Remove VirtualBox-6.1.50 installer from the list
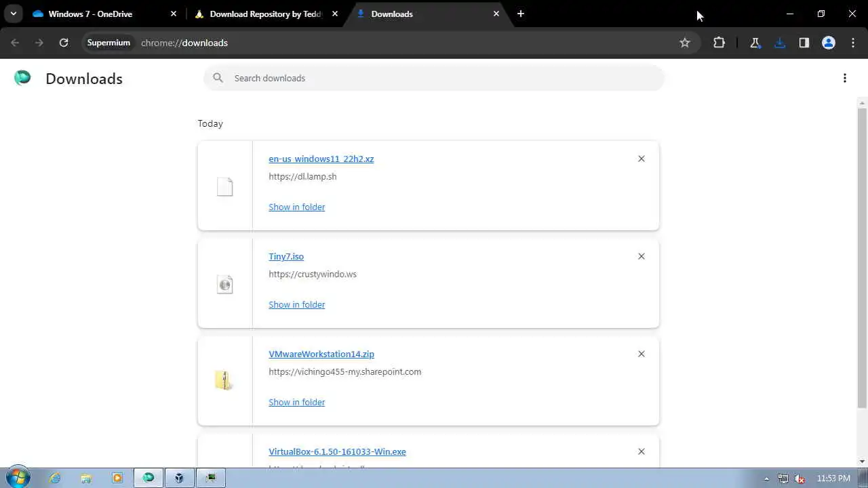Image resolution: width=868 pixels, height=488 pixels. 642,451
